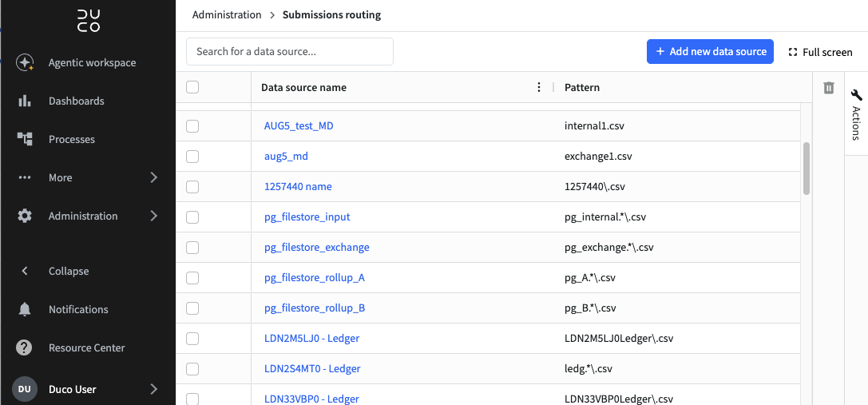Click the pg_internal.*\.csv pattern cell
868x405 pixels.
[605, 217]
